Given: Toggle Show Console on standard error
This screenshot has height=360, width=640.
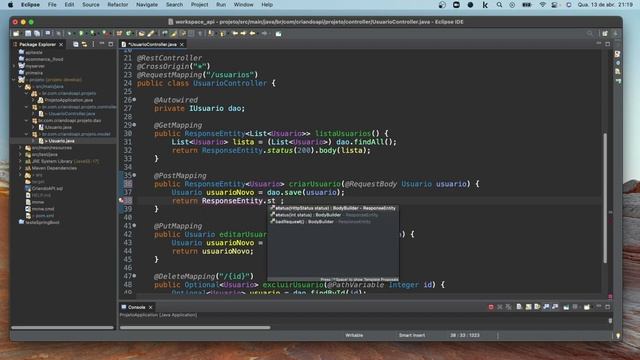Looking at the screenshot, I should [x=555, y=307].
